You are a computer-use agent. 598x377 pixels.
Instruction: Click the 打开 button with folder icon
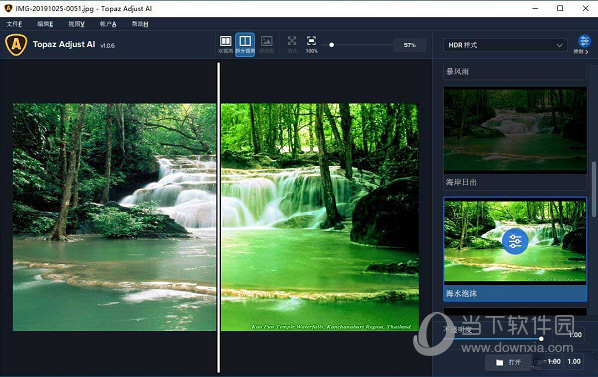(508, 362)
